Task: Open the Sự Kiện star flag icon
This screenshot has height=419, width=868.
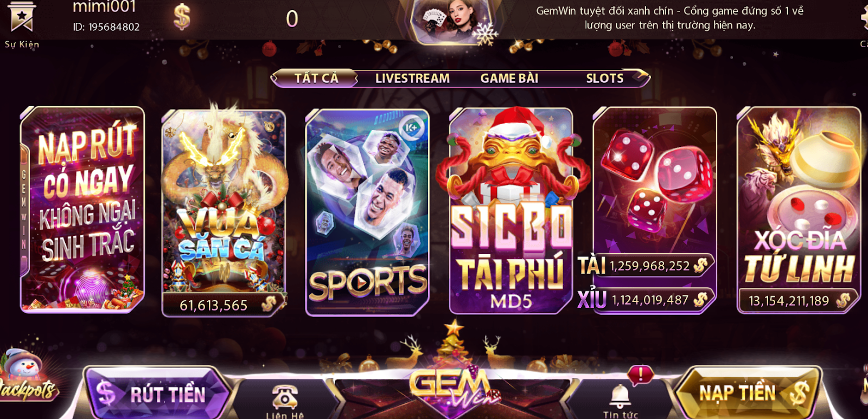Action: click(22, 17)
